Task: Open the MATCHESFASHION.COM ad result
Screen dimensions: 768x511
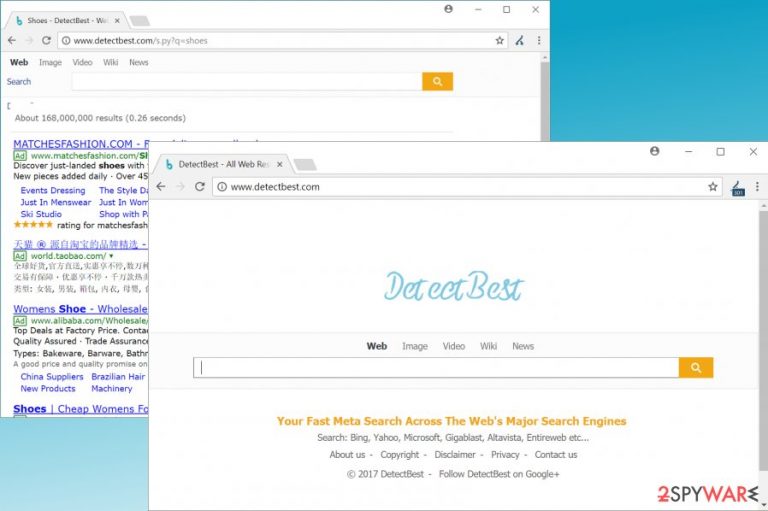Action: coord(80,144)
